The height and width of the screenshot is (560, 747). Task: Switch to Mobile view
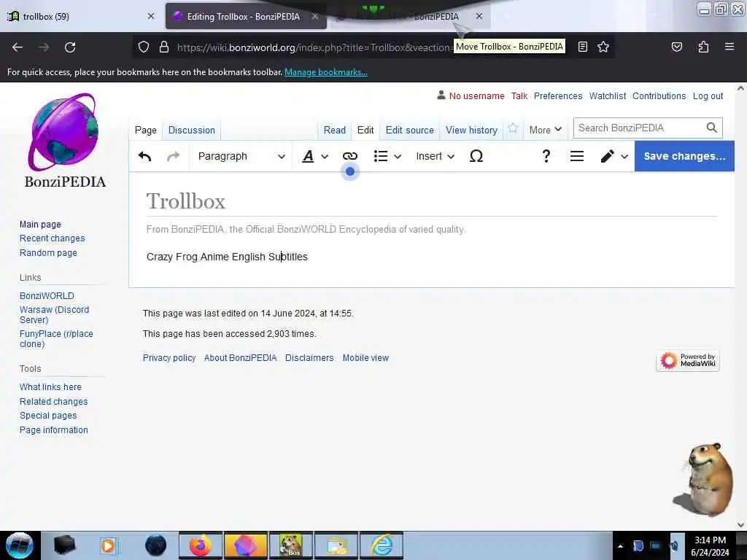point(365,357)
